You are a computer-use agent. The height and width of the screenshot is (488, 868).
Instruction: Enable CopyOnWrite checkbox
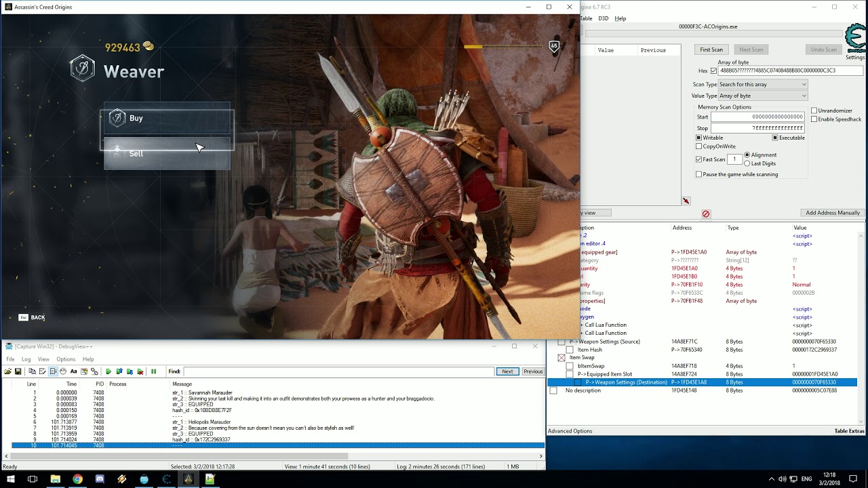(699, 146)
